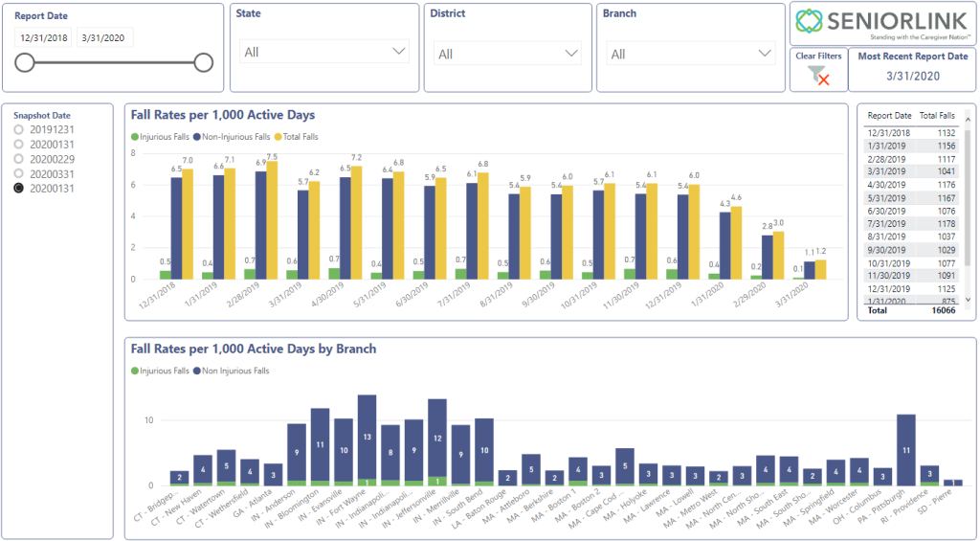980x541 pixels.
Task: Select the 12/31/2018 row in falls table
Action: click(x=911, y=132)
